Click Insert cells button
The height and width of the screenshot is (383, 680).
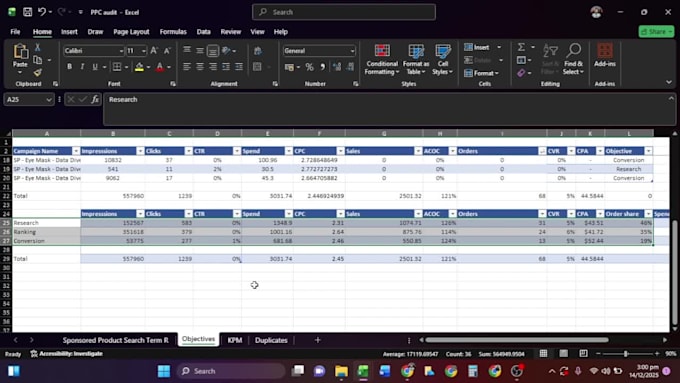[x=477, y=47]
